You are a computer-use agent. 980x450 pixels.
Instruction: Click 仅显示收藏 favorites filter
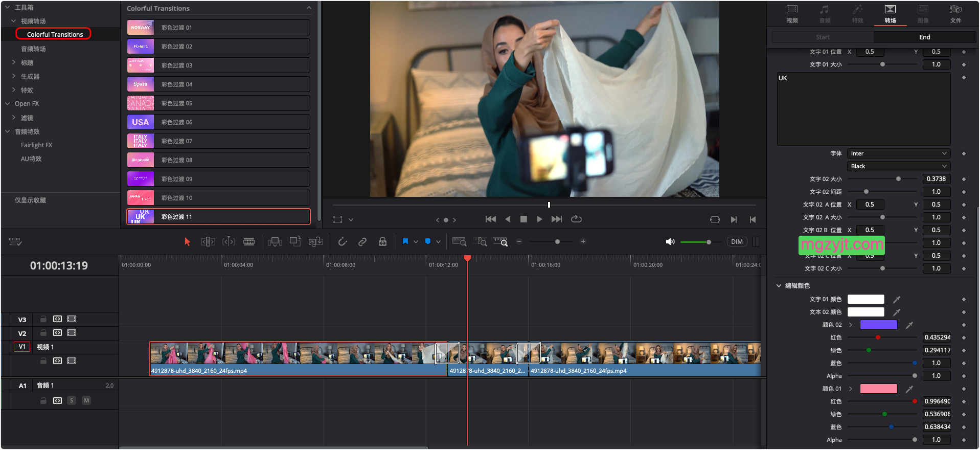30,200
